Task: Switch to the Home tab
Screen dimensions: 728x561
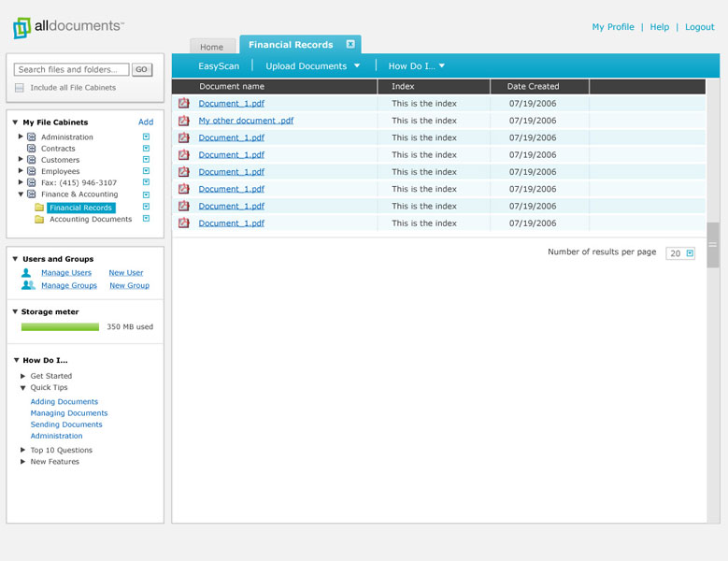Action: [x=211, y=47]
